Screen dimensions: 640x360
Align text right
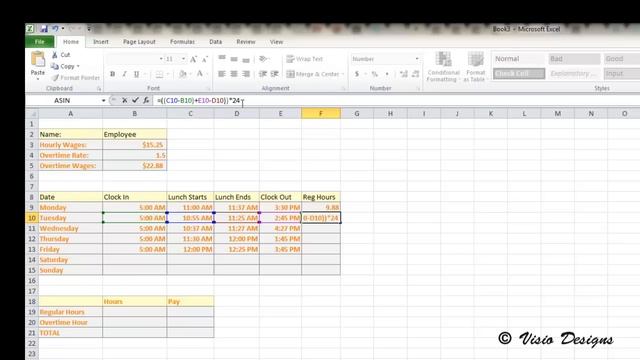point(246,74)
